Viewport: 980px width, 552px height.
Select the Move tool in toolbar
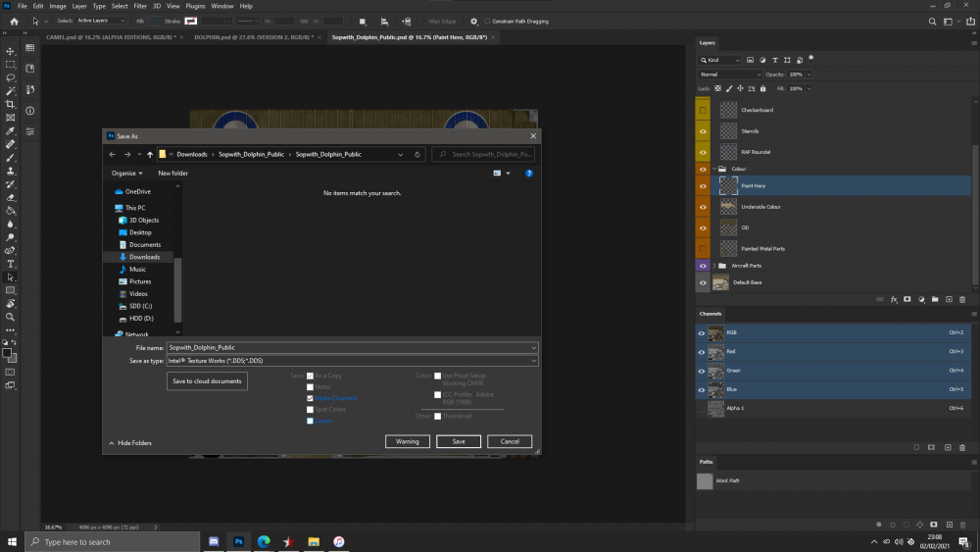click(11, 51)
